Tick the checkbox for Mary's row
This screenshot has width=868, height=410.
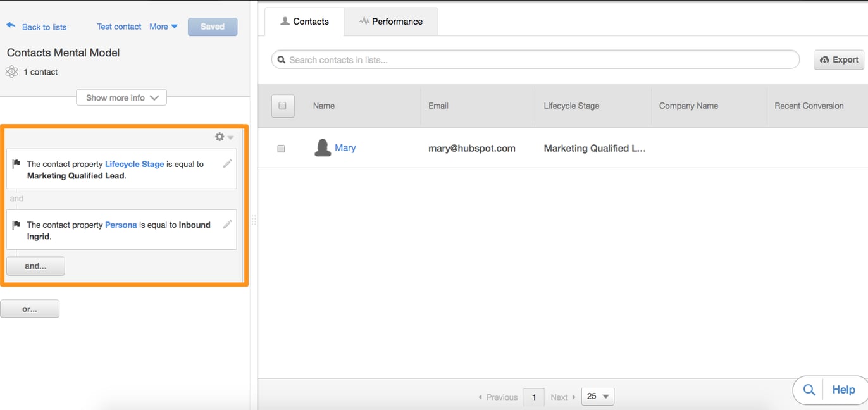(282, 148)
